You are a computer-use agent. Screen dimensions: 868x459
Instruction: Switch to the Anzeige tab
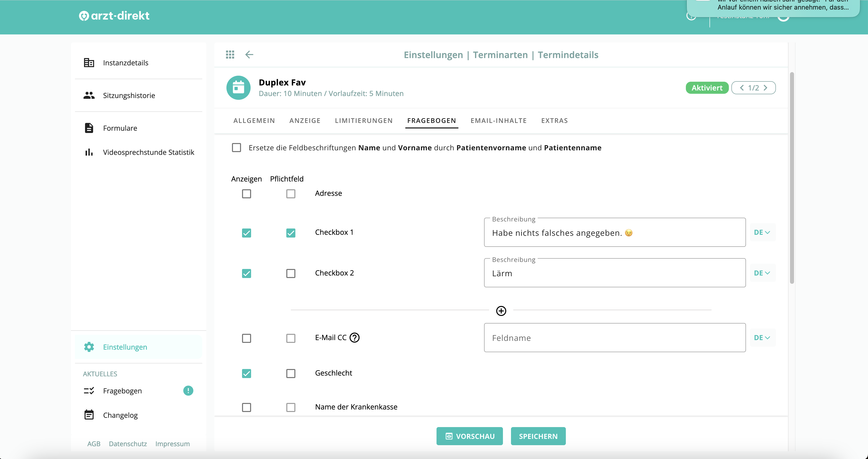pos(305,121)
